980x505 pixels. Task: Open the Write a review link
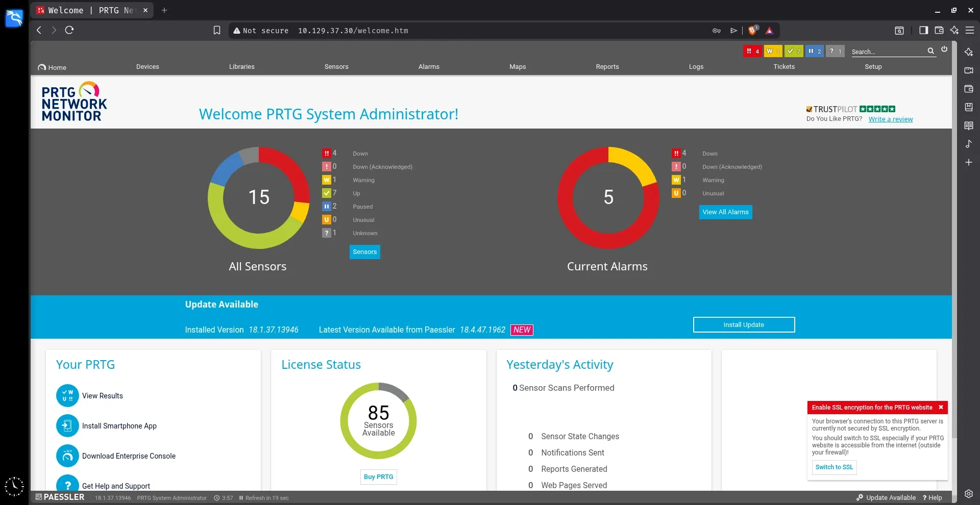pyautogui.click(x=891, y=119)
